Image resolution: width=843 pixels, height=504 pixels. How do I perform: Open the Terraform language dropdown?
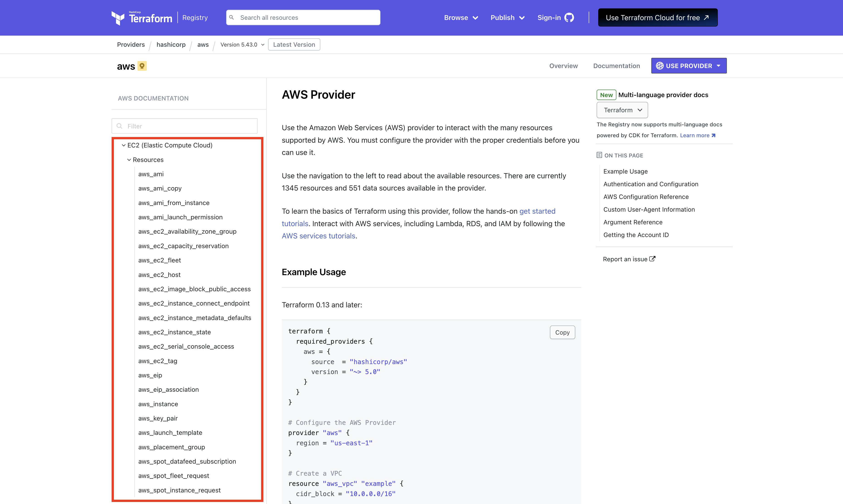coord(622,110)
